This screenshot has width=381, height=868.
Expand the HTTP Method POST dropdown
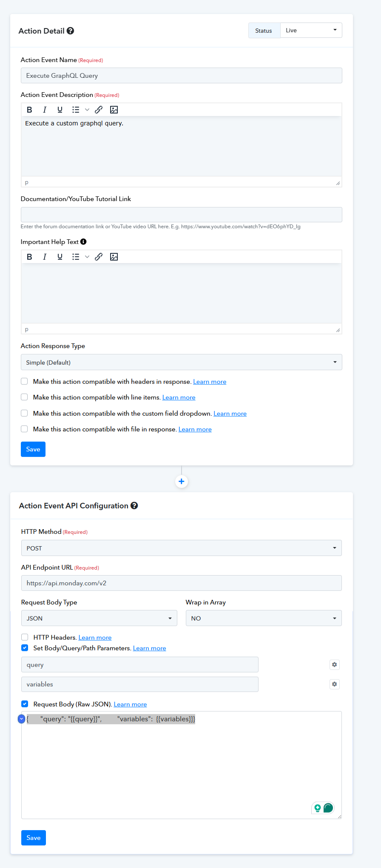pos(181,548)
